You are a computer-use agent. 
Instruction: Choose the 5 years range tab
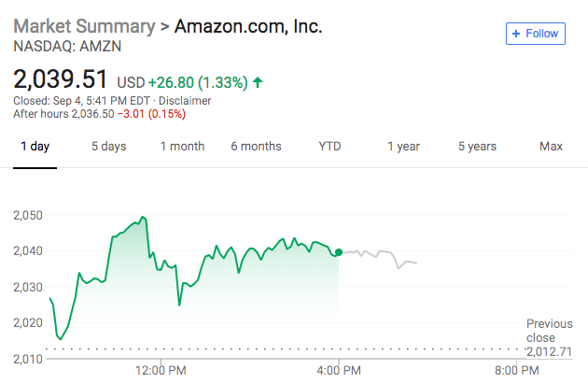pos(477,147)
